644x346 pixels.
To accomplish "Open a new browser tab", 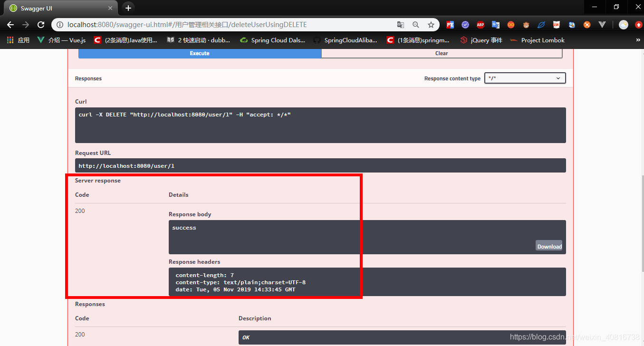I will point(128,8).
